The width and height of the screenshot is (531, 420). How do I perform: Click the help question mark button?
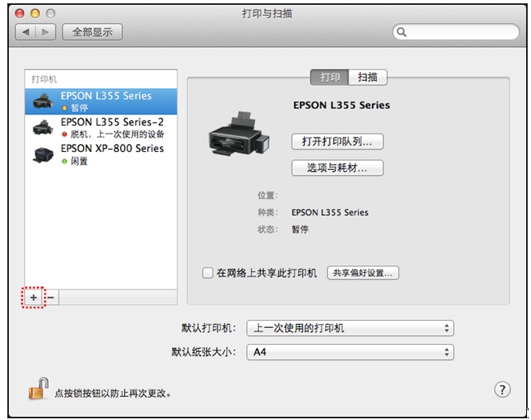[502, 390]
